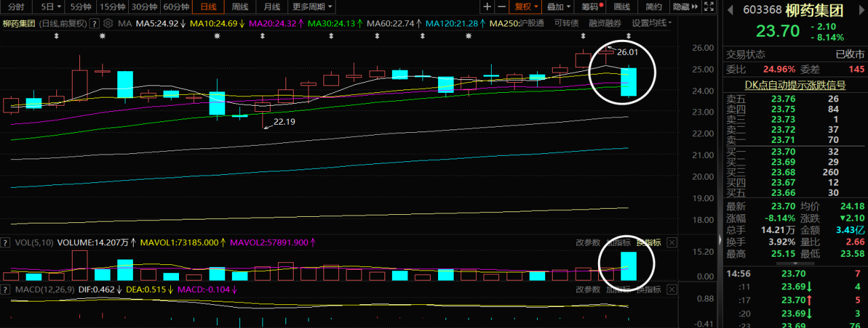Click the MA10:24.69 indicator label
Screen dimensions: 868x328
tap(214, 23)
